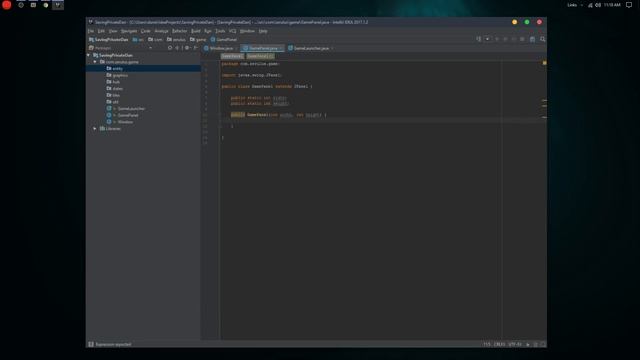This screenshot has width=640, height=360.
Task: Click the collapse all icon in project panel
Action: tap(177, 48)
